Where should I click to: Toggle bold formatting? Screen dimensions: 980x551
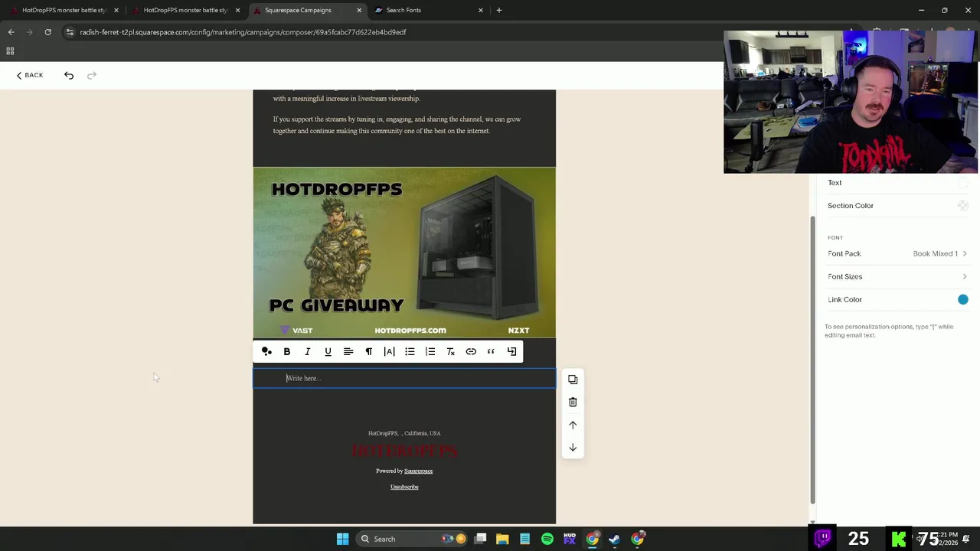(x=287, y=351)
